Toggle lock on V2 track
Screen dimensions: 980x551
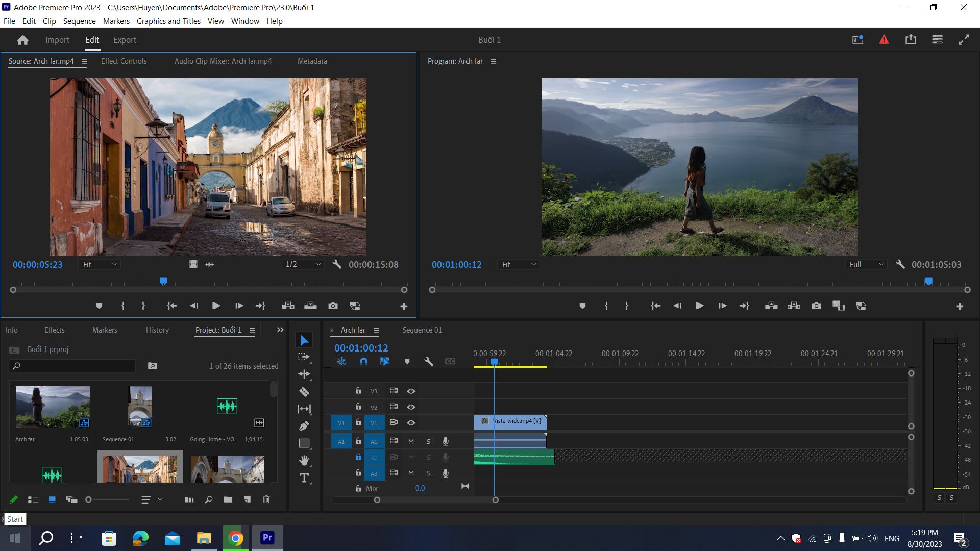[358, 407]
